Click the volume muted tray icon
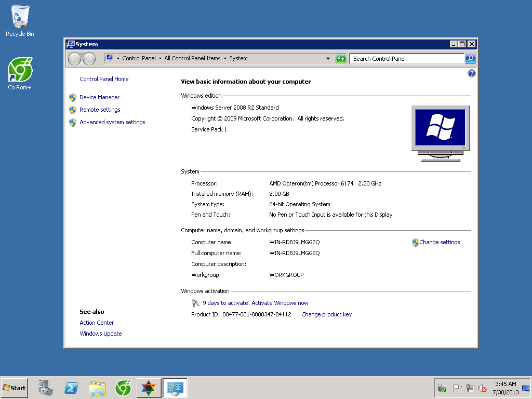 [x=483, y=388]
